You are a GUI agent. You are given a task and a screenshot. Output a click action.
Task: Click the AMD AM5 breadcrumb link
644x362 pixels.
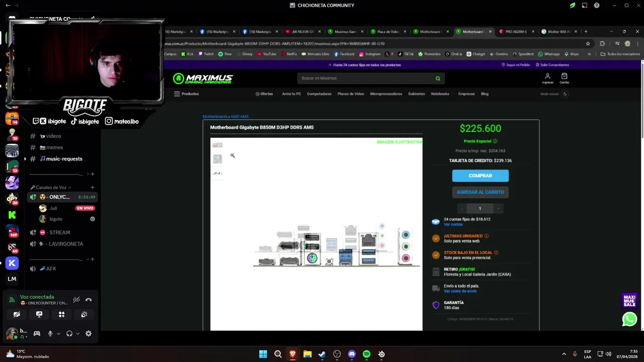[239, 117]
